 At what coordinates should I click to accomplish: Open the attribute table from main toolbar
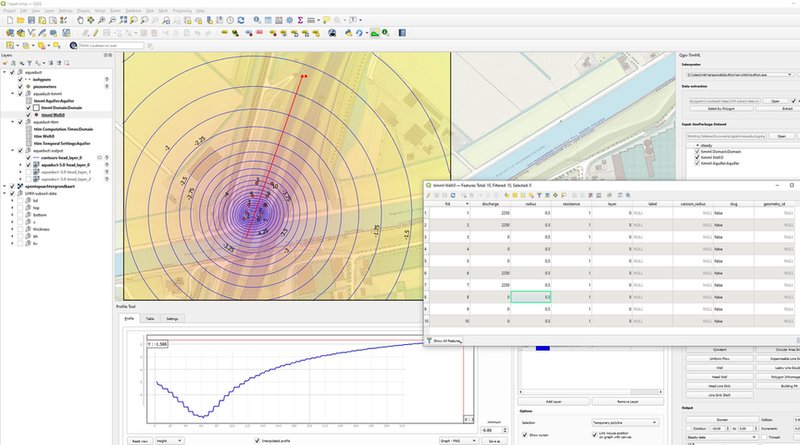pyautogui.click(x=268, y=20)
